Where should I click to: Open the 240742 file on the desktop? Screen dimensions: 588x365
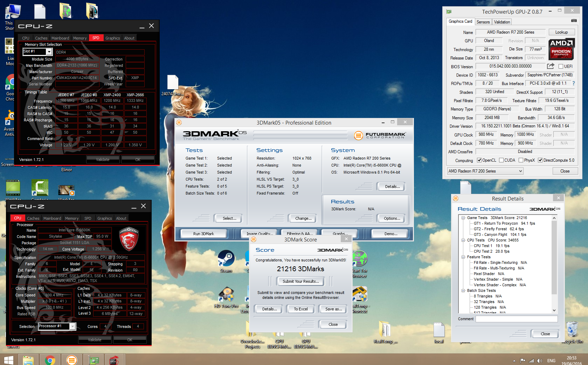[x=173, y=85]
